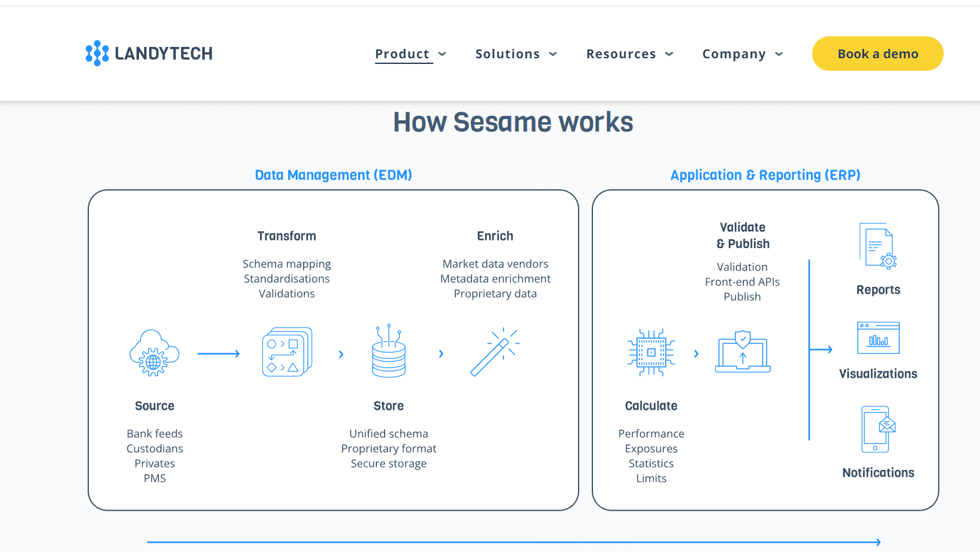Click the Limits text
Screen dimensions: 980x552
coord(651,478)
